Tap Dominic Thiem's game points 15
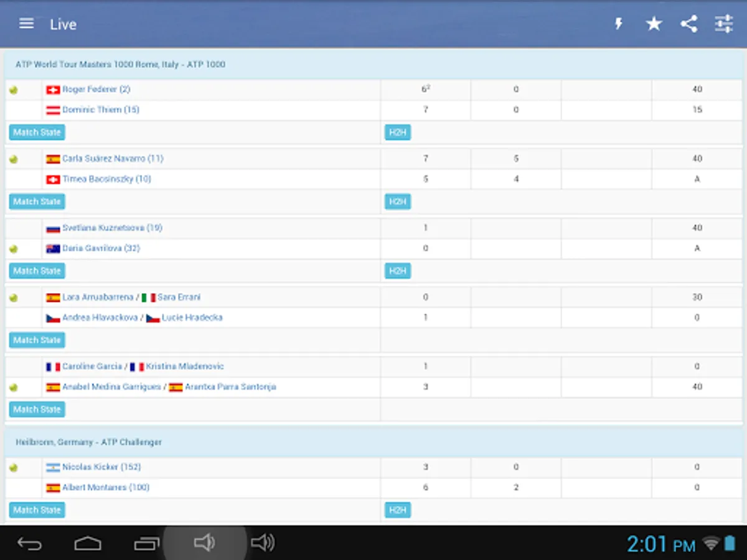 (697, 110)
